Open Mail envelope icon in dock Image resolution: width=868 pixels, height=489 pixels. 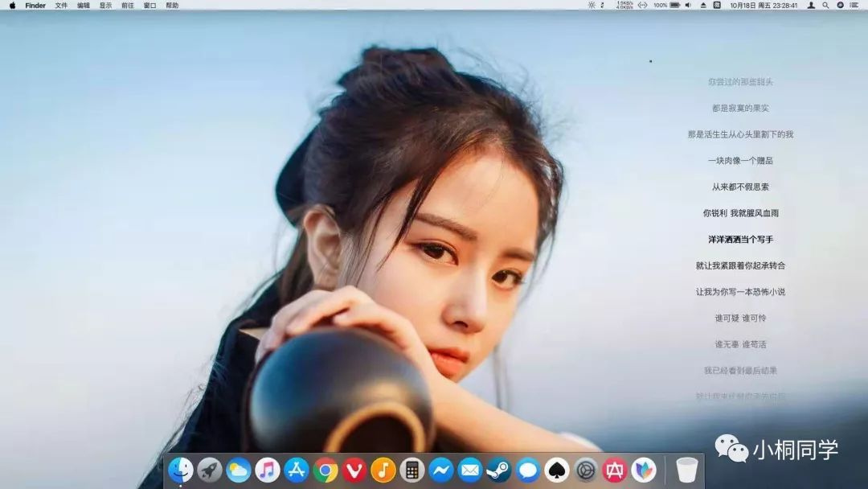(x=470, y=471)
